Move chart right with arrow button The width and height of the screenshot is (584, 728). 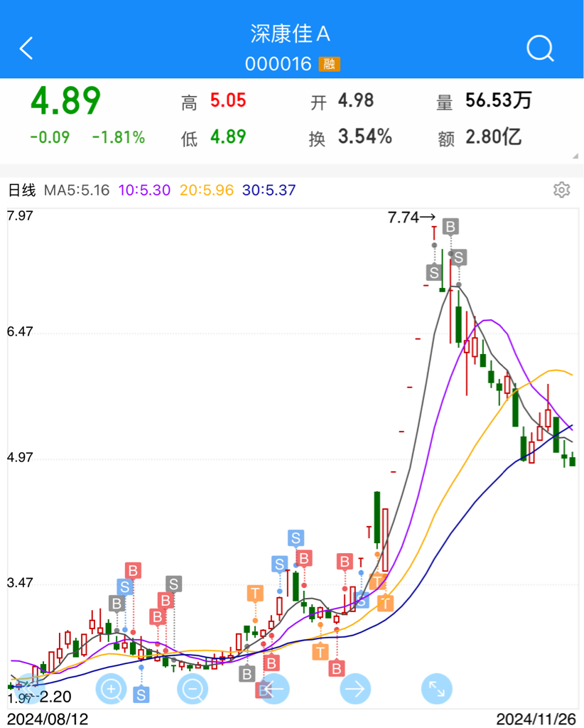coord(355,689)
